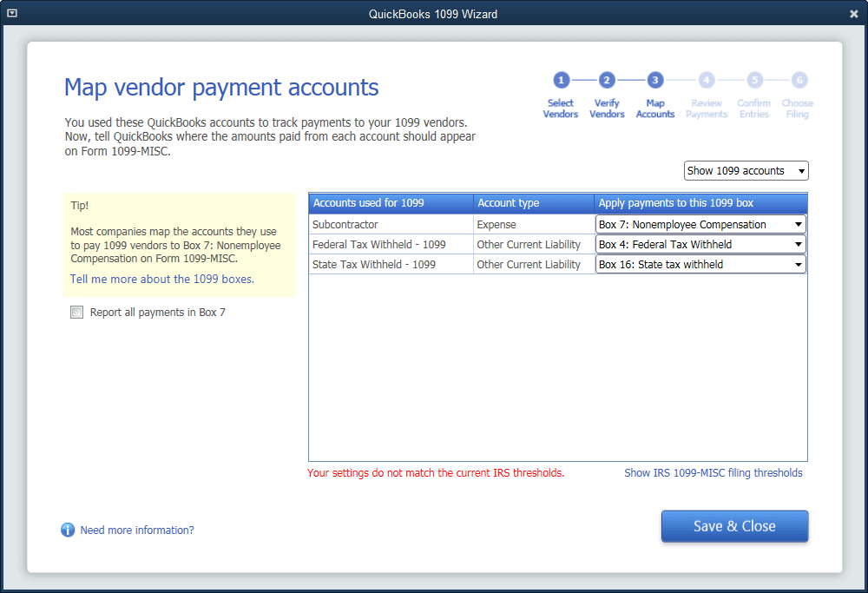The height and width of the screenshot is (593, 868).
Task: Select step 5 Confirm Entries circle
Action: pos(753,80)
